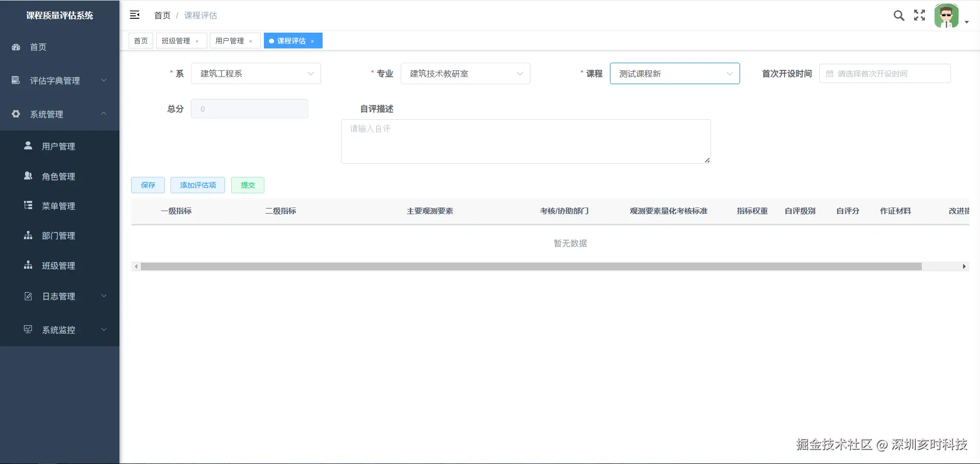The width and height of the screenshot is (980, 464).
Task: Click the 暂无数据 empty table text
Action: [570, 243]
